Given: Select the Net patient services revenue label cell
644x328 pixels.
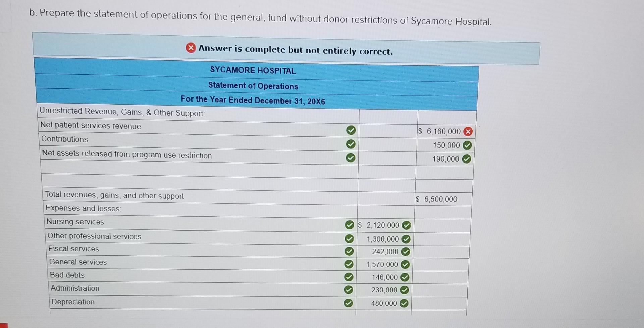Looking at the screenshot, I should pos(91,126).
